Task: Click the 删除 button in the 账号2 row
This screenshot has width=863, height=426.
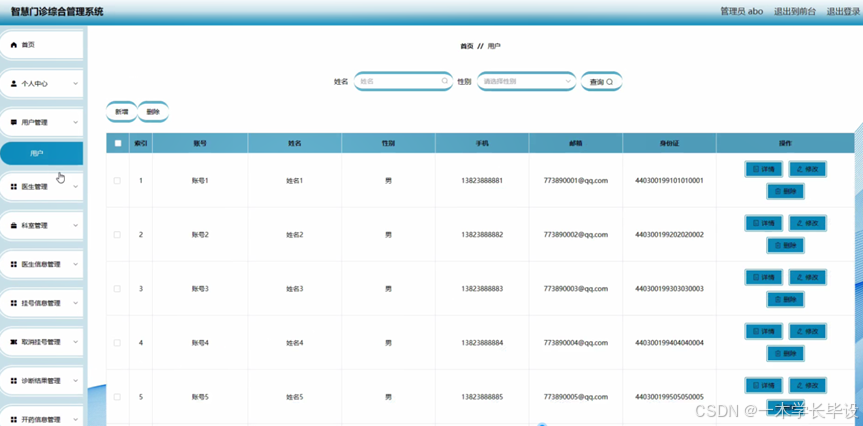Action: 785,245
